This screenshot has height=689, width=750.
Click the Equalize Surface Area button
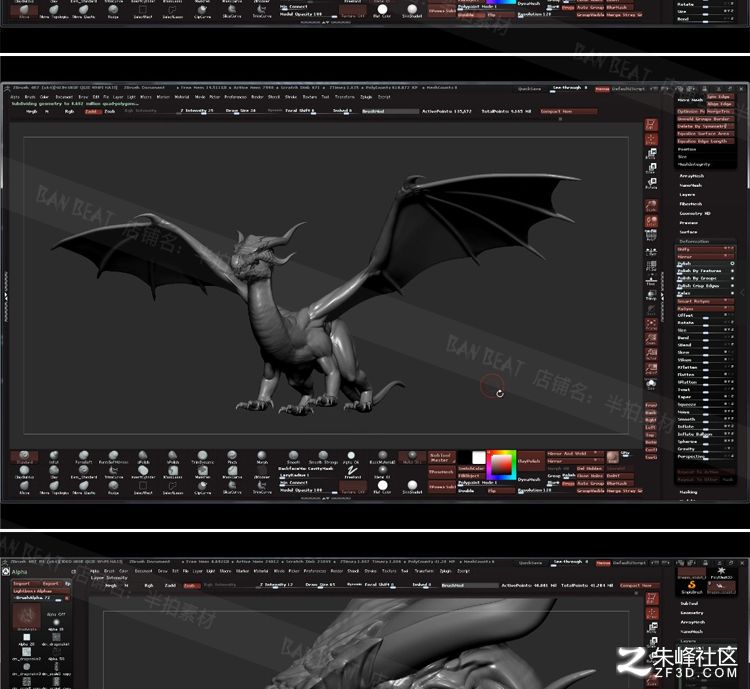pos(705,133)
